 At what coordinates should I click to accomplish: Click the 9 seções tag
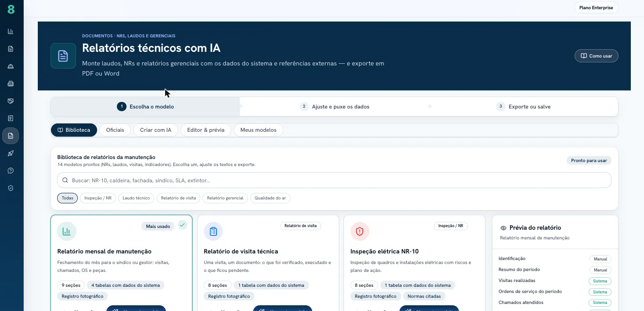coord(71,285)
